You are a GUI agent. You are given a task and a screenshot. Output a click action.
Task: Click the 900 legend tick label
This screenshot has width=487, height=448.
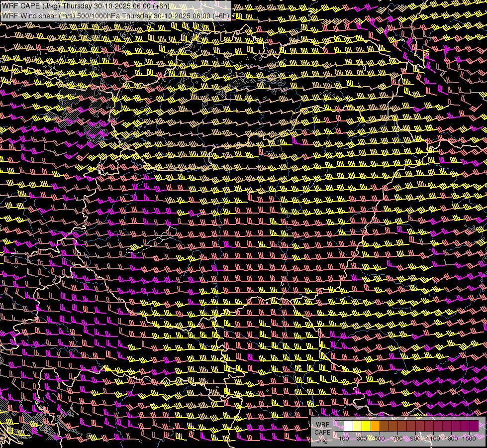(415, 439)
